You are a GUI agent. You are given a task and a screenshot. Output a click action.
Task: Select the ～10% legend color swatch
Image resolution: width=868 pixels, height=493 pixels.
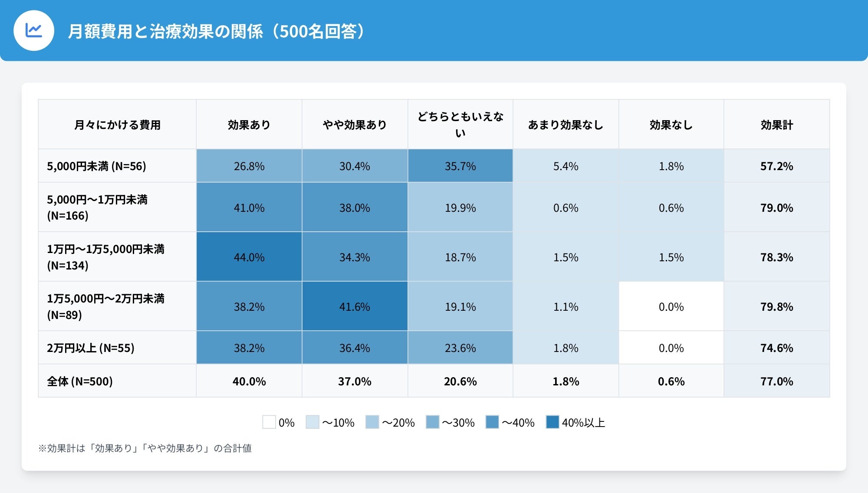point(312,422)
